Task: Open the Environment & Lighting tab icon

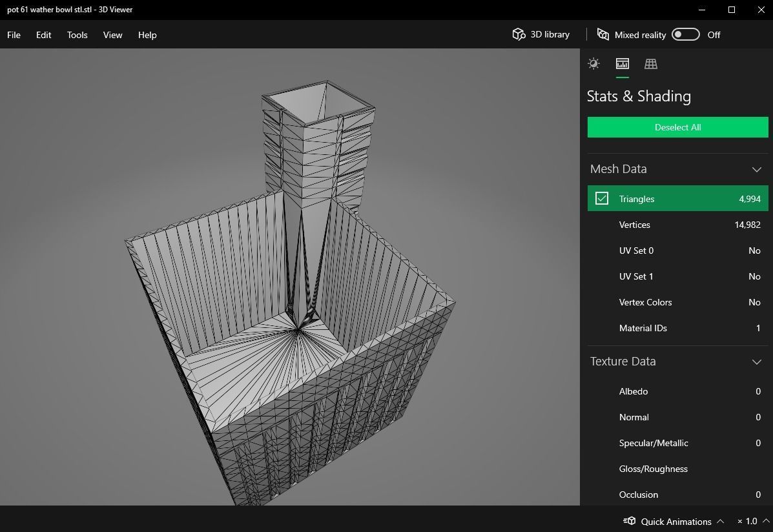Action: pyautogui.click(x=593, y=64)
